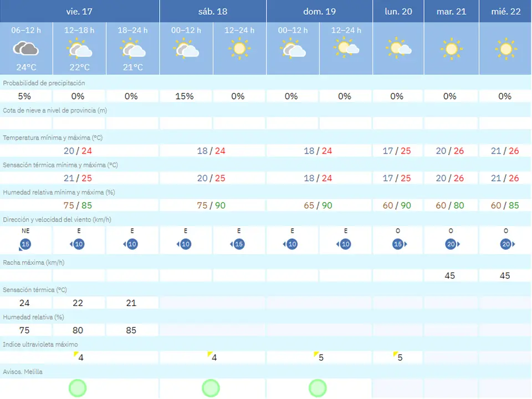Click the relative humidity 85 hourly value
This screenshot has height=399, width=532.
click(x=131, y=330)
